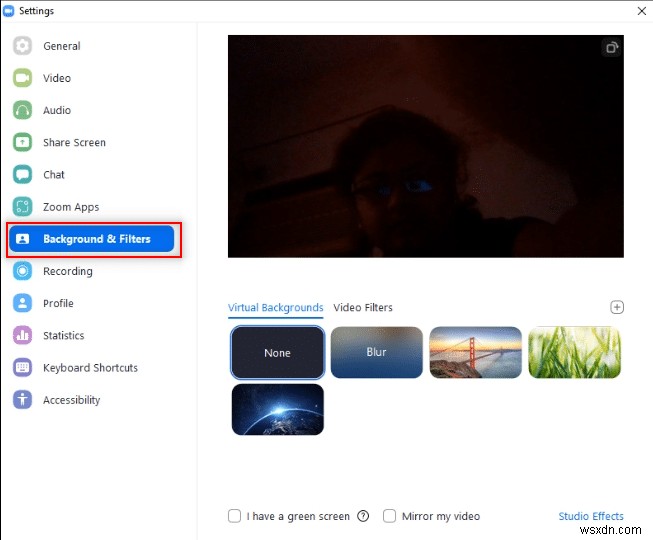Open Keyboard Shortcuts settings

click(90, 368)
